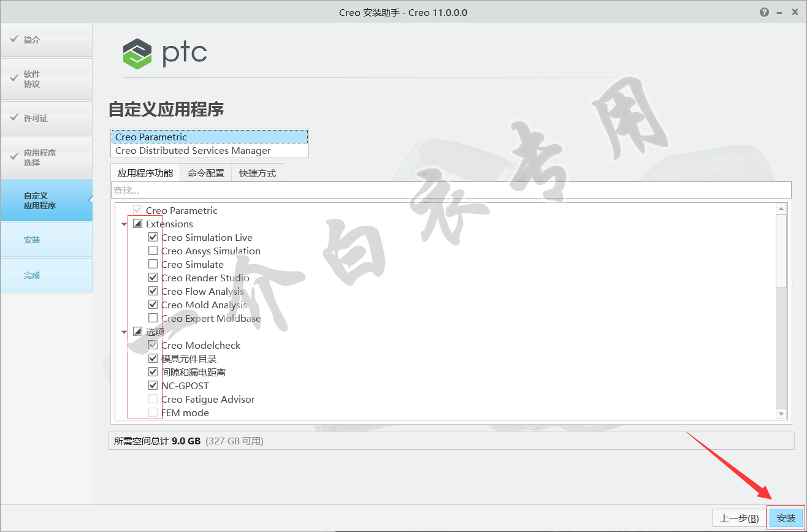Click the 查找 search field
Image resolution: width=807 pixels, height=532 pixels.
tap(451, 190)
